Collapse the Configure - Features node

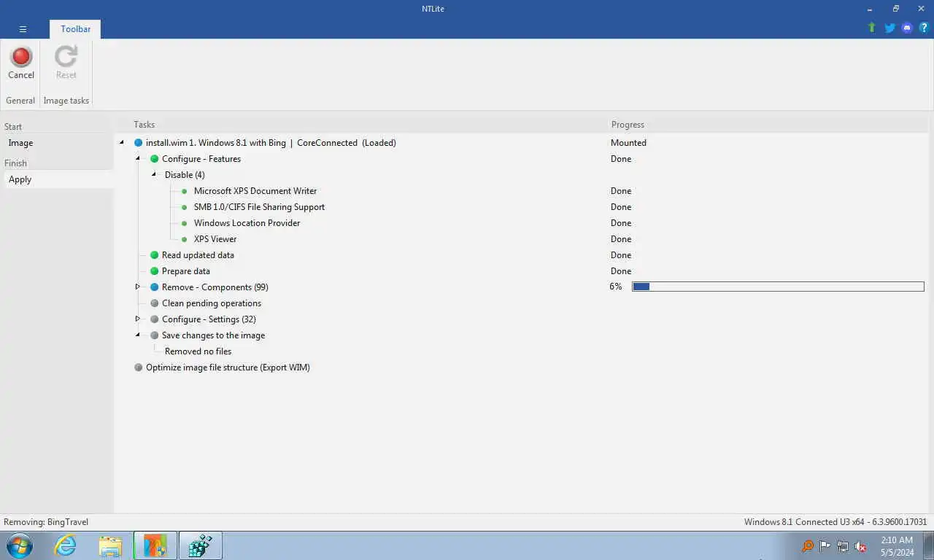pos(138,159)
